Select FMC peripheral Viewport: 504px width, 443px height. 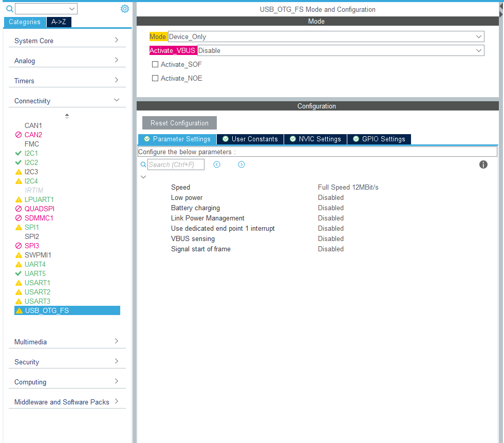pyautogui.click(x=32, y=144)
